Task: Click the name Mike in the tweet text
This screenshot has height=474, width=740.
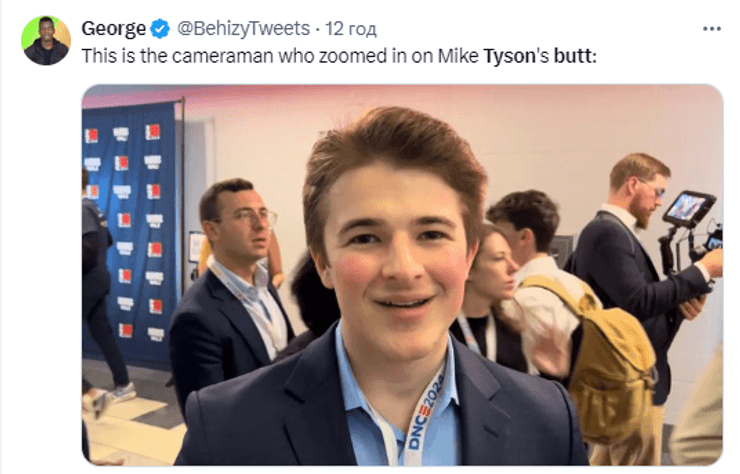Action: pos(461,57)
